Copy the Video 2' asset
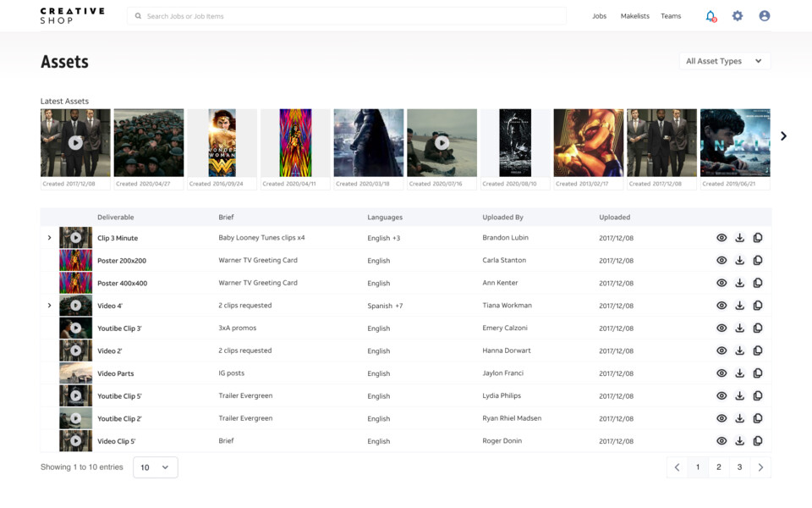The image size is (812, 508). (x=758, y=351)
